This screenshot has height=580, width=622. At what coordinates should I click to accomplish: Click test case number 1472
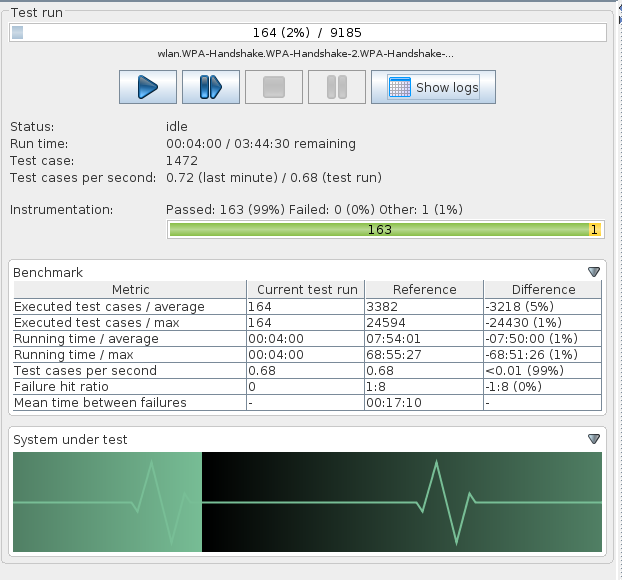point(182,161)
